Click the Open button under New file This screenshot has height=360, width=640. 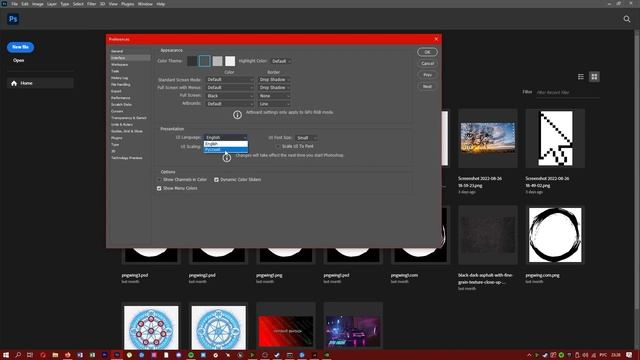18,60
